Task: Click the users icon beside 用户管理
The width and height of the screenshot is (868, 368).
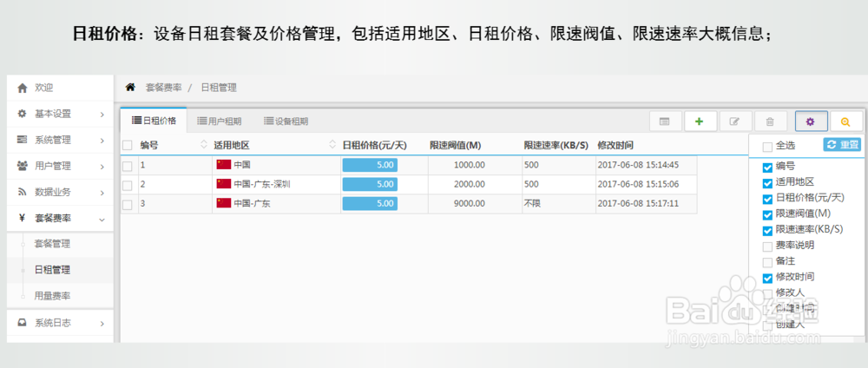Action: click(23, 166)
